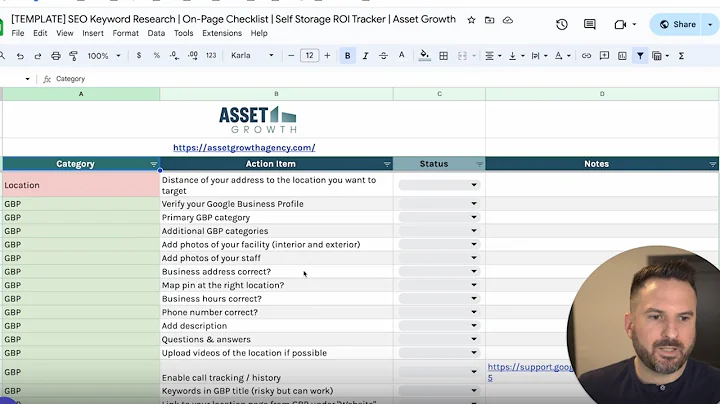Open the Extensions menu
The width and height of the screenshot is (720, 404).
click(222, 33)
